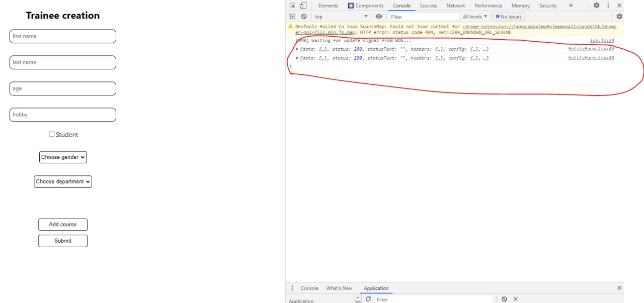Switch to the Security tab
644x303 pixels.
coord(548,6)
